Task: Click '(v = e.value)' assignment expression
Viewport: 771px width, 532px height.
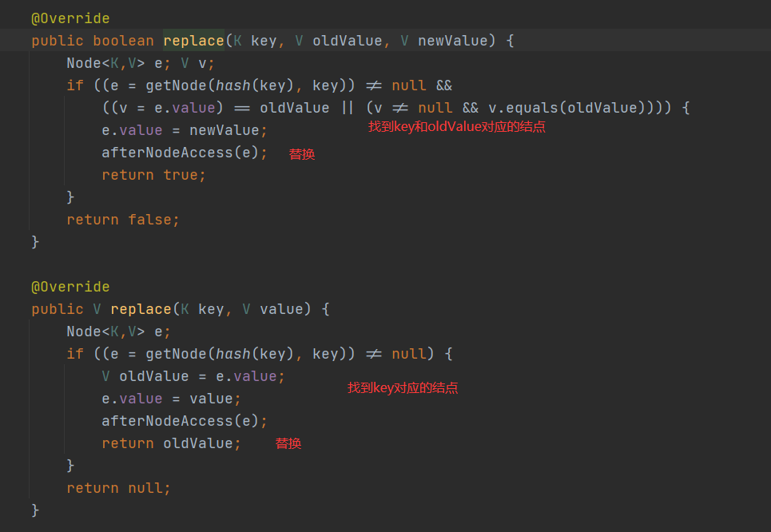Action: pyautogui.click(x=167, y=108)
